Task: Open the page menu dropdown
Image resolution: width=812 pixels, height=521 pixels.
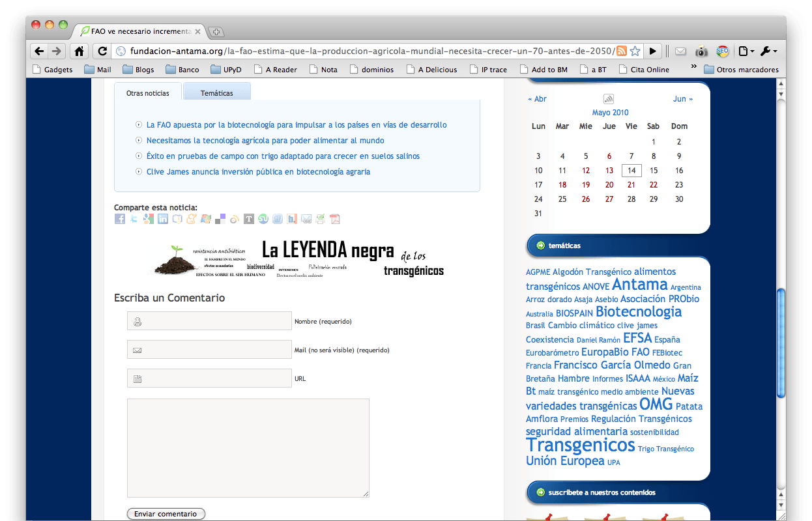Action: click(x=747, y=51)
